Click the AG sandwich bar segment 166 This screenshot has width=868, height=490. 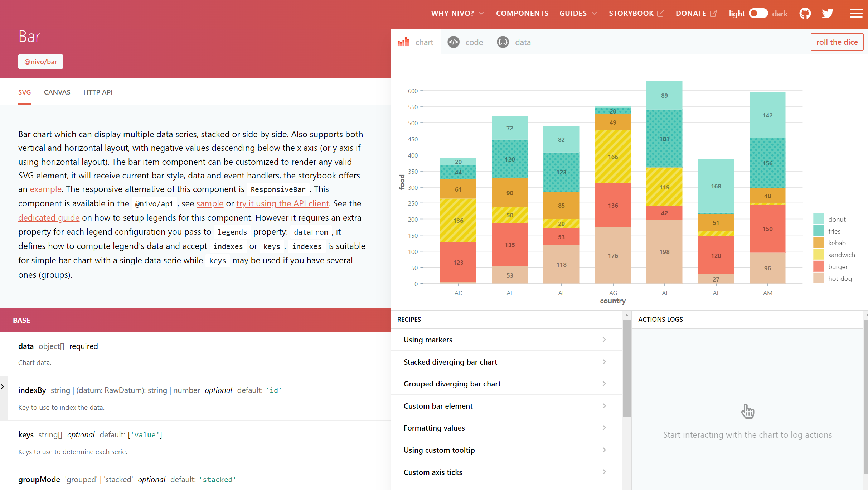coord(613,157)
